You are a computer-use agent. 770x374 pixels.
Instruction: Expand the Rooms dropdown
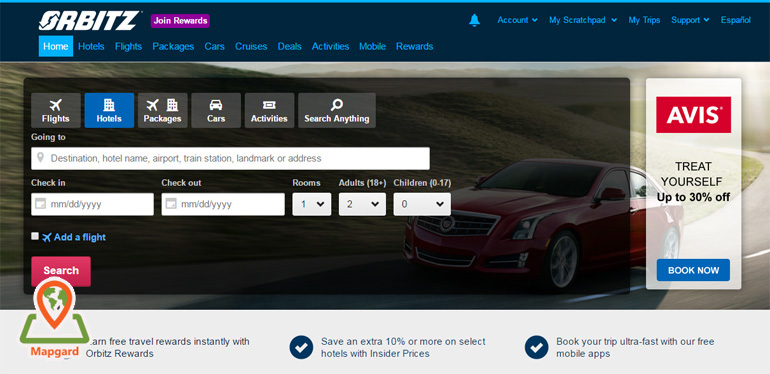tap(312, 204)
